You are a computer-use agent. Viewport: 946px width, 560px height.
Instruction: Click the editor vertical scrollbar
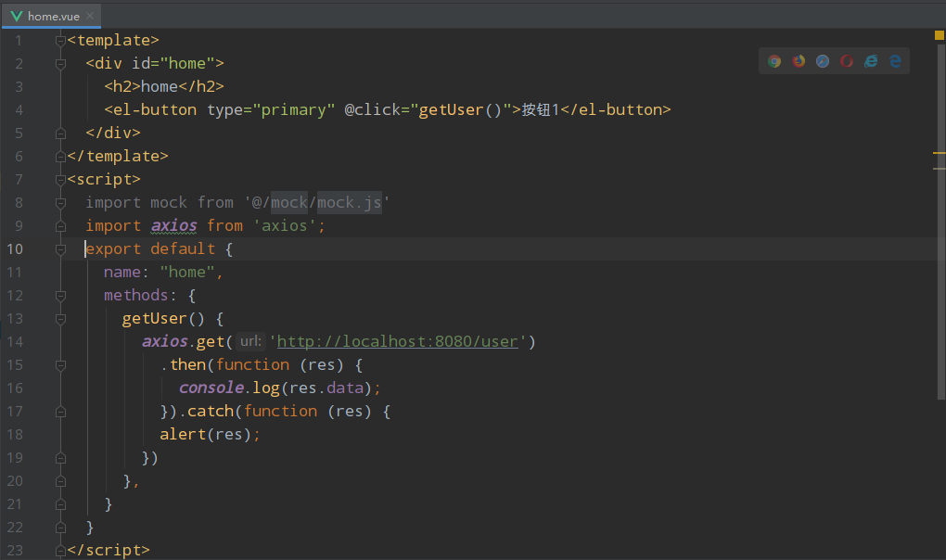pyautogui.click(x=940, y=223)
